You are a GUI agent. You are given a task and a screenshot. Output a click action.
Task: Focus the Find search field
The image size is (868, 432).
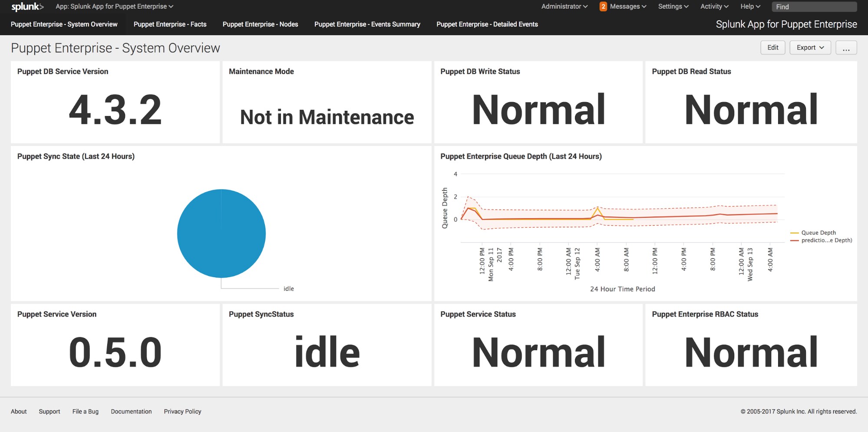pos(814,7)
